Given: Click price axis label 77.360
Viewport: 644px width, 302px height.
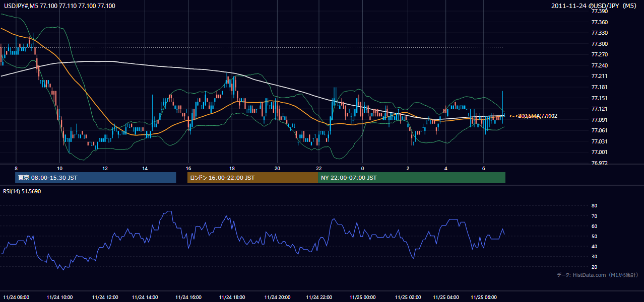Looking at the screenshot, I should pos(600,22).
